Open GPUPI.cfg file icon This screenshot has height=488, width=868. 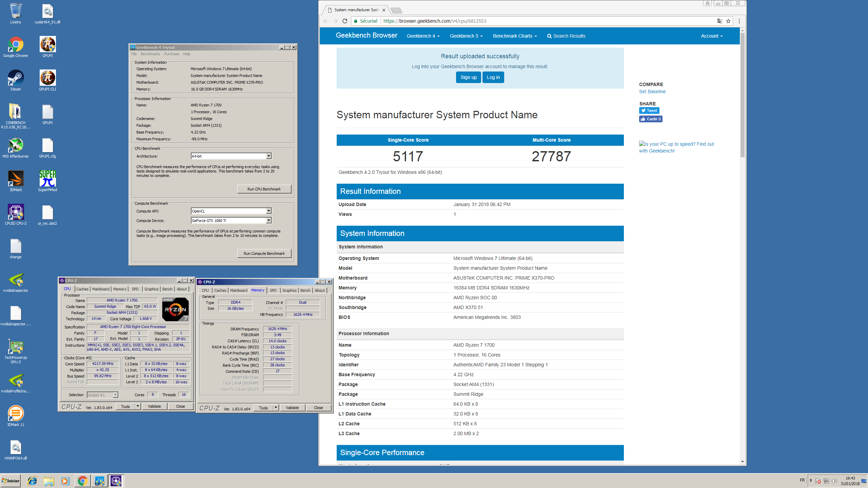(x=47, y=148)
